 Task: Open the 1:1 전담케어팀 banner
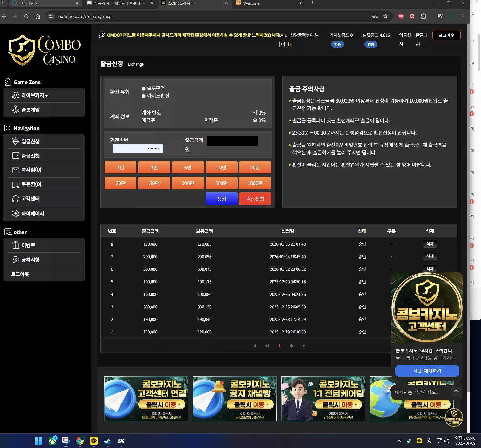coord(323,399)
